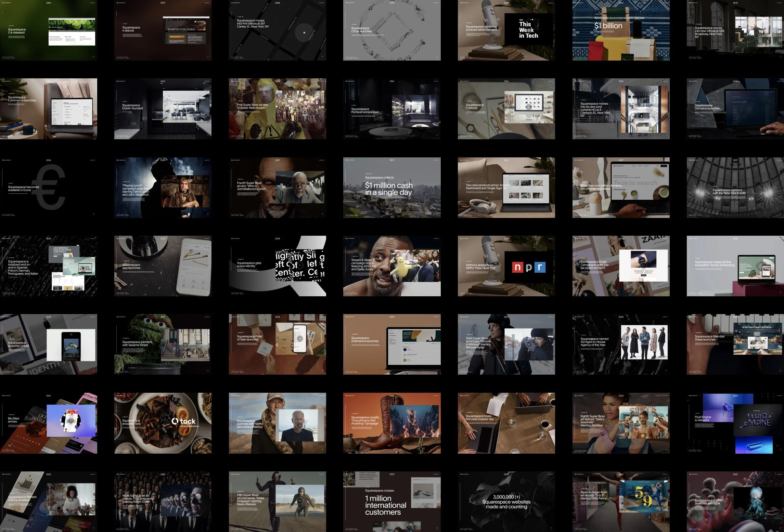Play the Winona Ryder Super Bowl video
784x532 pixels.
tap(529, 344)
